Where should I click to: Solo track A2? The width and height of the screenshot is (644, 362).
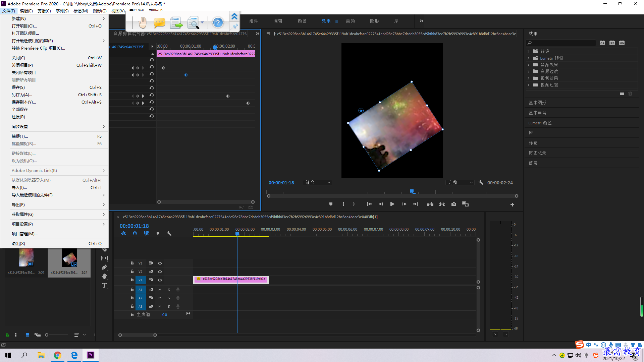169,298
